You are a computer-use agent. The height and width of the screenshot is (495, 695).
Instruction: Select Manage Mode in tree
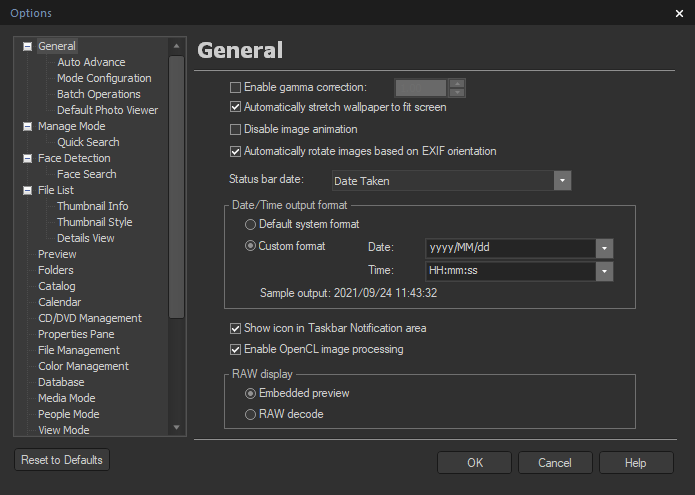[x=72, y=126]
